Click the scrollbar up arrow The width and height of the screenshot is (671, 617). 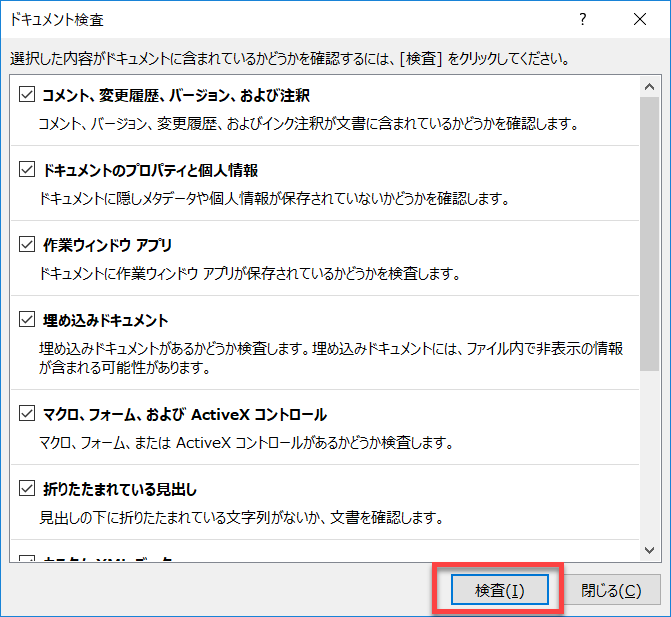click(650, 84)
